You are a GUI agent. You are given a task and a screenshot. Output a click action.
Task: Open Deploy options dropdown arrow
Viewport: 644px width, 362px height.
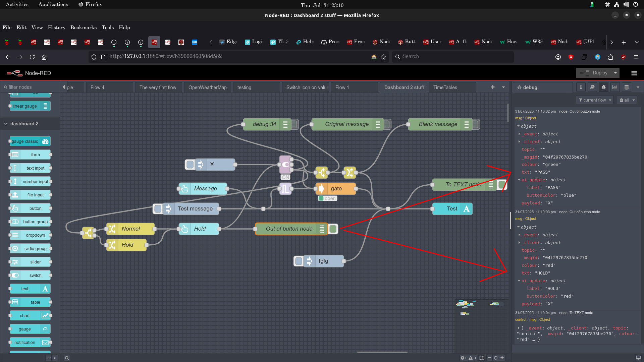[x=615, y=73]
